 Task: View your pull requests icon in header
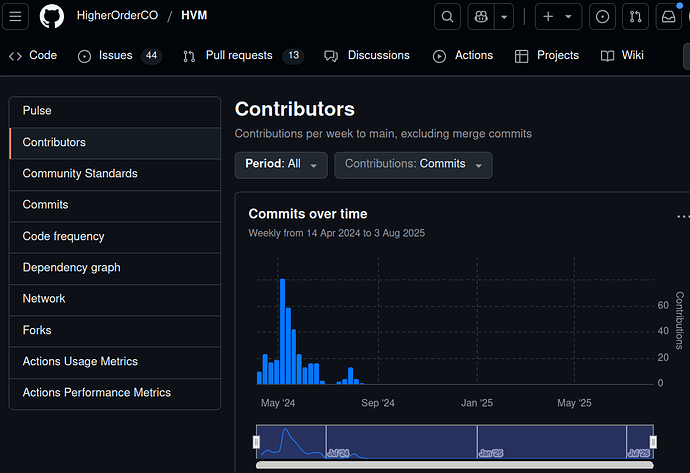click(635, 17)
